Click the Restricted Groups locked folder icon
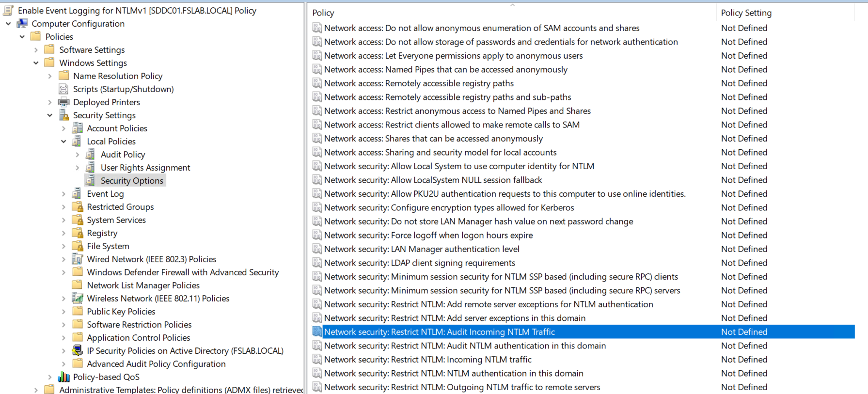 (x=77, y=206)
